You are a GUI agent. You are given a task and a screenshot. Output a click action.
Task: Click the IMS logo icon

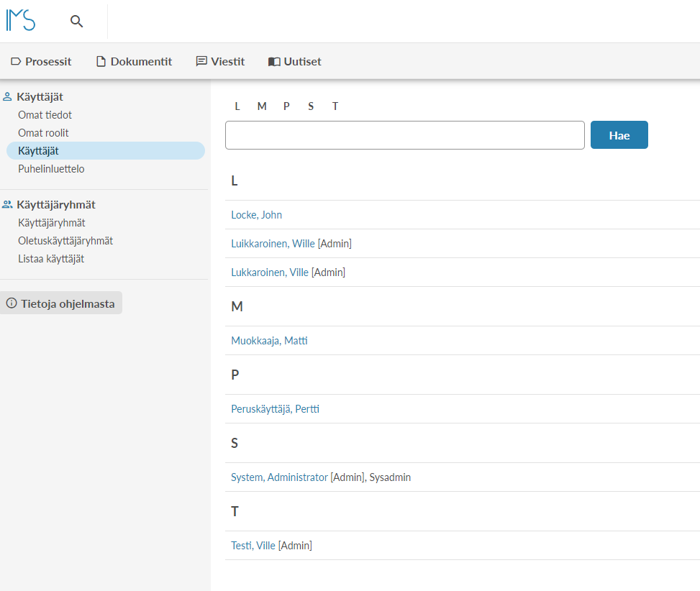coord(20,20)
